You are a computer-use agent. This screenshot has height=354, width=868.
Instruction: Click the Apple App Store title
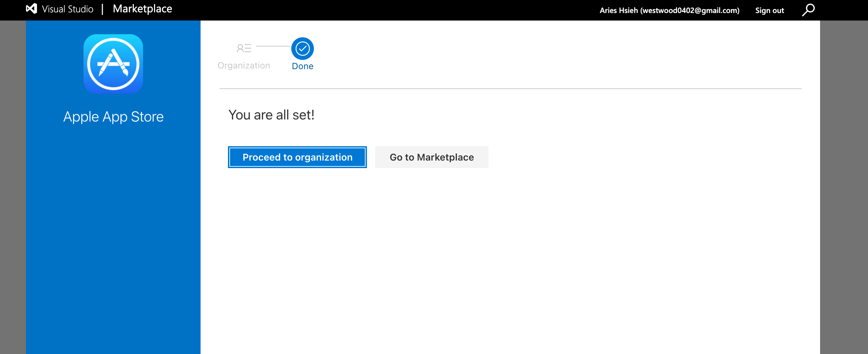point(113,117)
